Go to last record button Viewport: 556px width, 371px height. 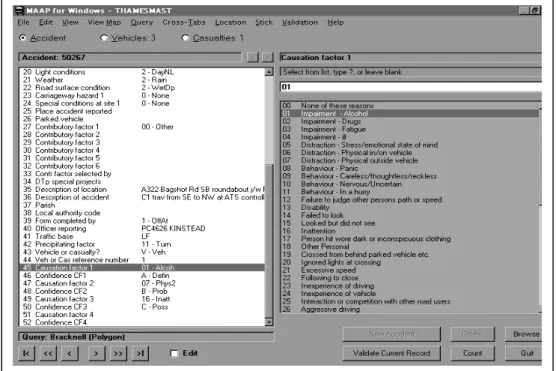(140, 353)
